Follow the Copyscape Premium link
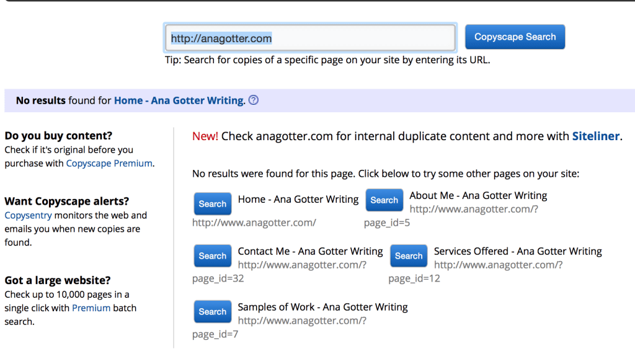Screen dimensions: 635x364 (109, 163)
